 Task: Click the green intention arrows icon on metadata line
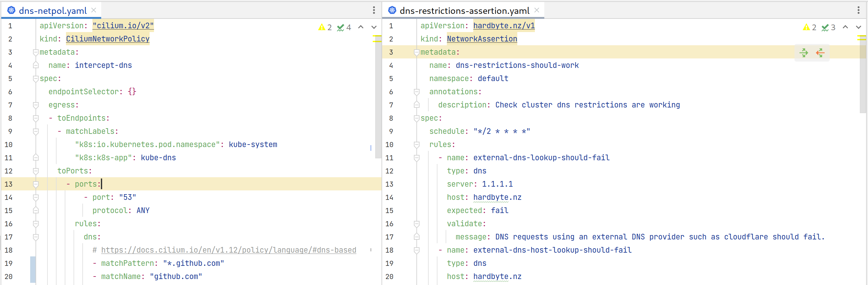point(804,52)
